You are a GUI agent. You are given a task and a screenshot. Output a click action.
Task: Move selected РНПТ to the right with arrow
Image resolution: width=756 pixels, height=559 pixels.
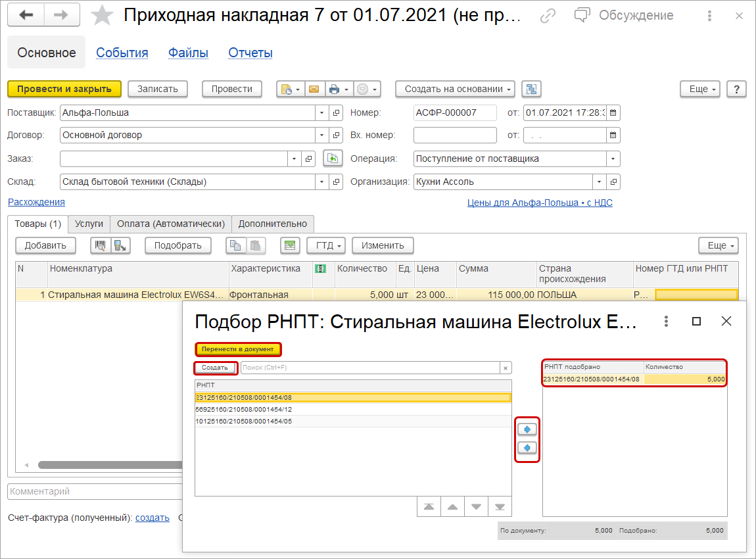527,429
